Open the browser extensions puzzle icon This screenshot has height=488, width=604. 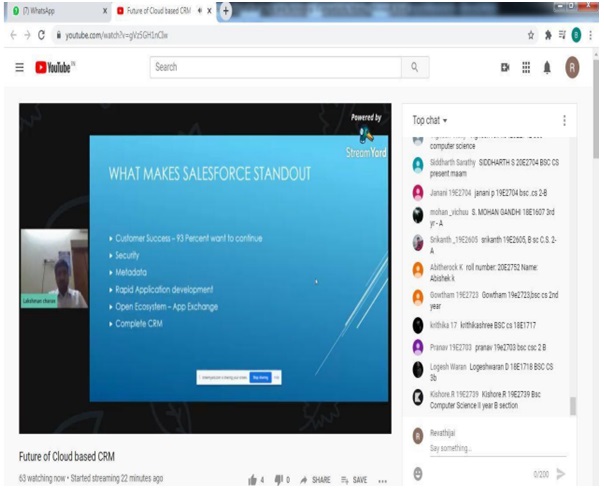pyautogui.click(x=548, y=35)
